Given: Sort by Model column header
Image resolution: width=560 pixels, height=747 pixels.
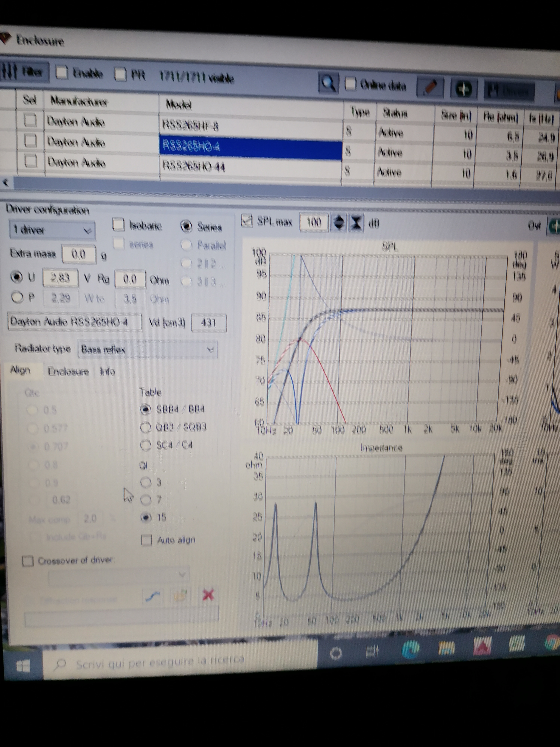Looking at the screenshot, I should pyautogui.click(x=179, y=105).
